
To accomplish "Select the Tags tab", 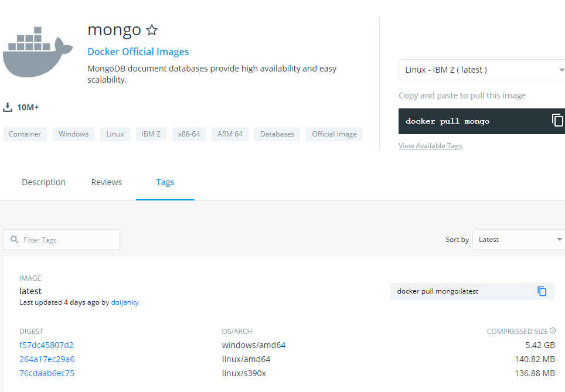I will [x=165, y=182].
